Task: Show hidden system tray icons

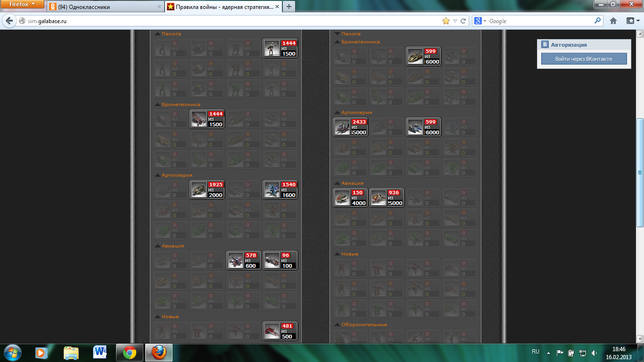Action: click(x=548, y=353)
